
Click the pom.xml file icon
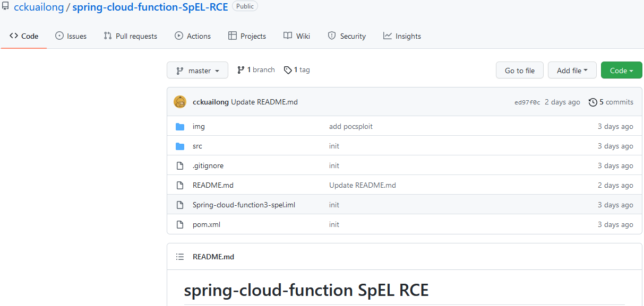click(x=180, y=225)
